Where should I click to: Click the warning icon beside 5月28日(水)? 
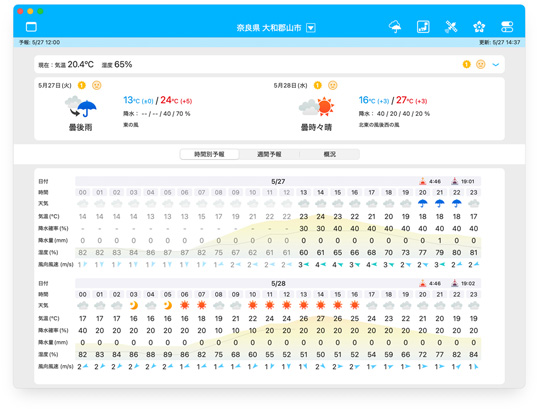(x=317, y=85)
